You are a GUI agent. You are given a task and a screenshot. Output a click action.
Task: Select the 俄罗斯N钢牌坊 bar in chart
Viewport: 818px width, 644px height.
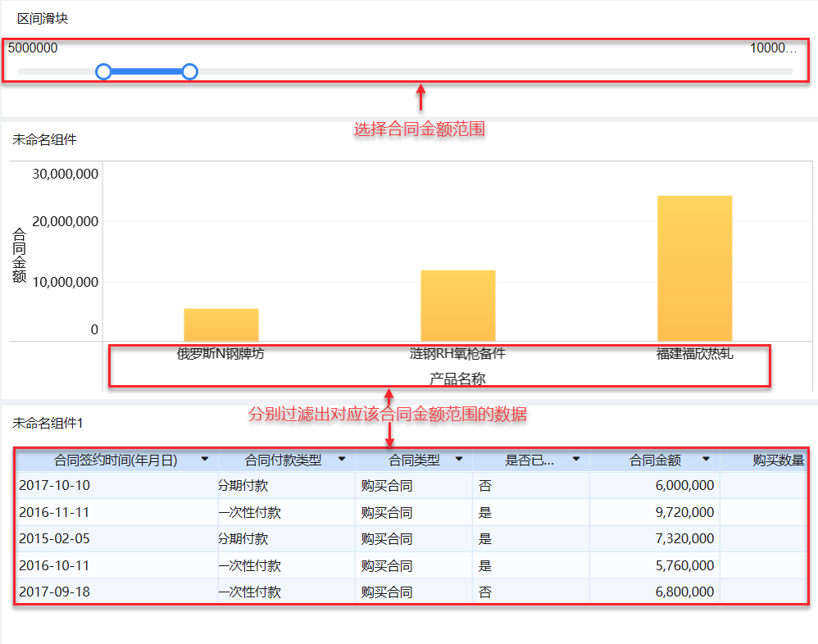[x=221, y=325]
